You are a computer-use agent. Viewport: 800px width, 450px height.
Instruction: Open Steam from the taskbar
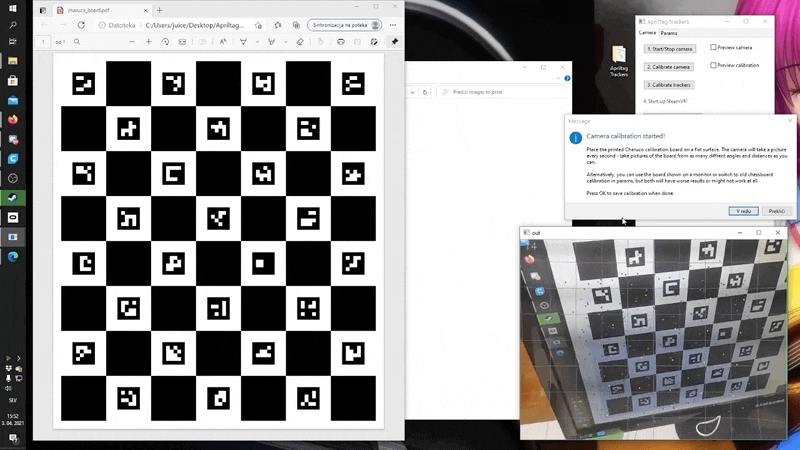coord(13,198)
